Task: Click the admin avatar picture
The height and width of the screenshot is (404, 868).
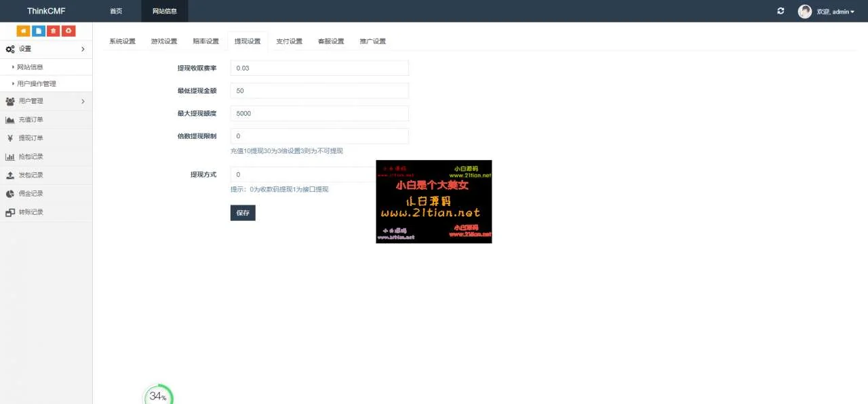Action: (804, 12)
